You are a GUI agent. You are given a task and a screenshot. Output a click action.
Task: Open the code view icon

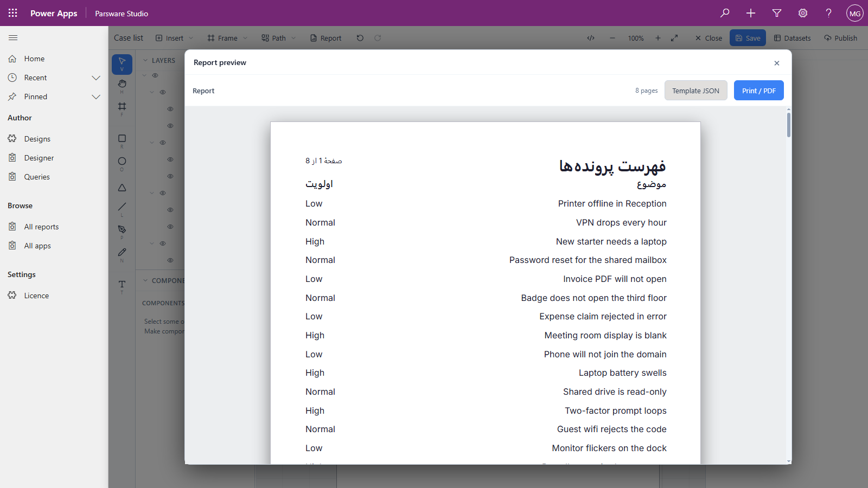[591, 38]
